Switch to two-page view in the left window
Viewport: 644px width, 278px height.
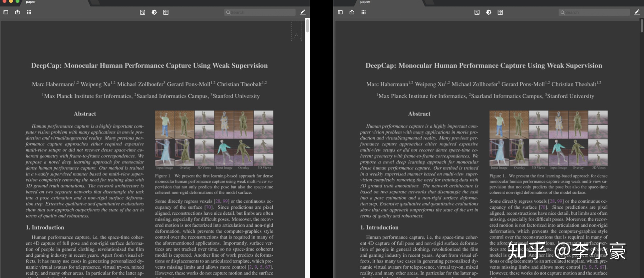(x=166, y=12)
